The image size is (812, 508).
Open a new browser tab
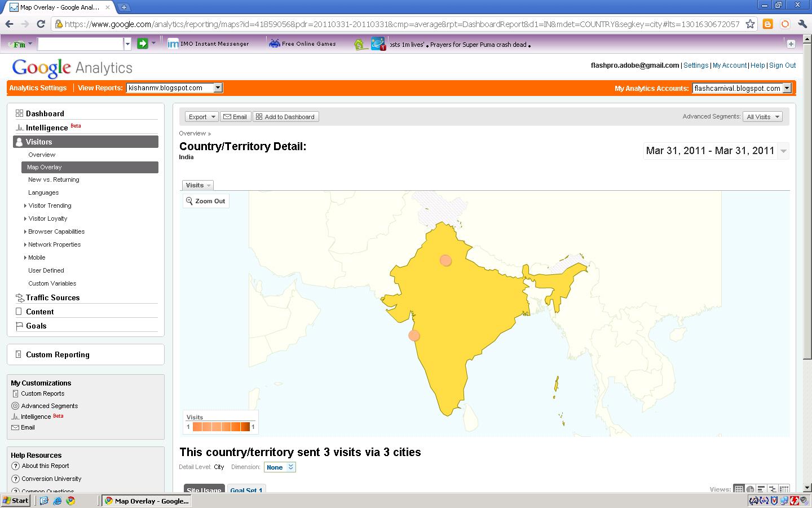tap(123, 7)
